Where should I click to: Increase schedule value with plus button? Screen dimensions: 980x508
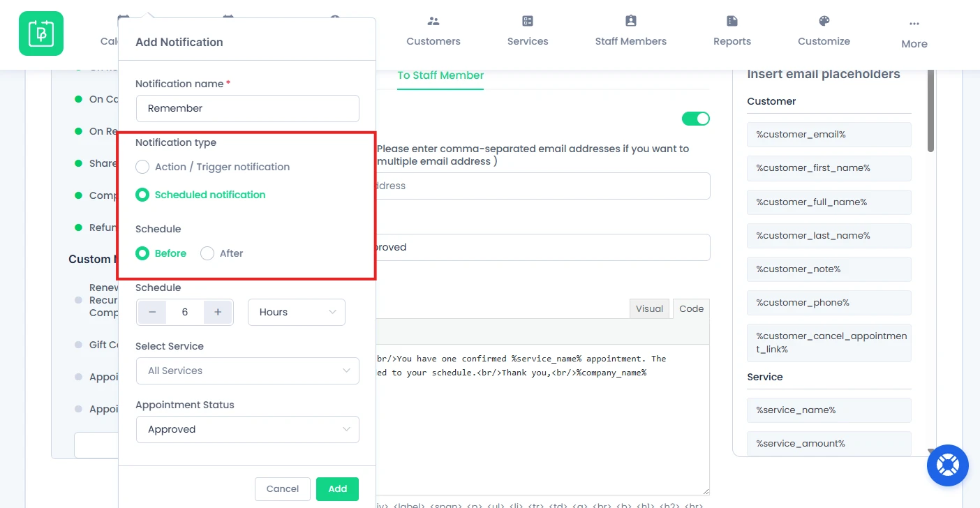tap(218, 312)
